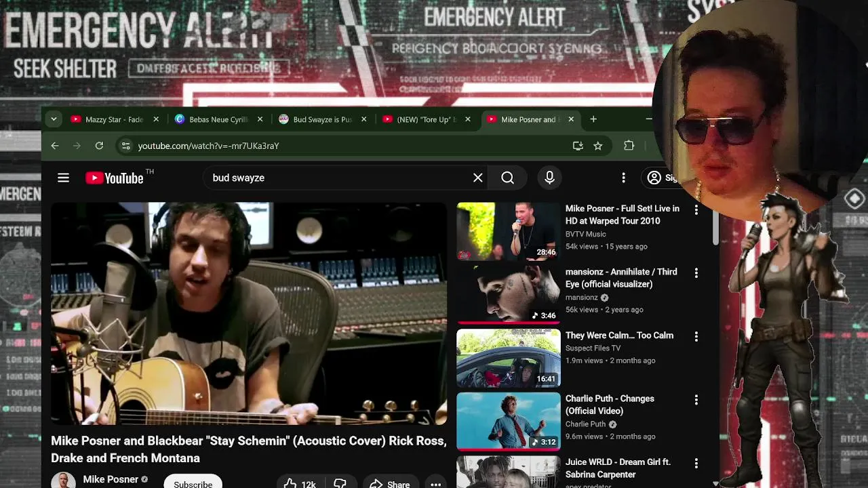Open YouTube settings three-dot menu

tap(624, 178)
